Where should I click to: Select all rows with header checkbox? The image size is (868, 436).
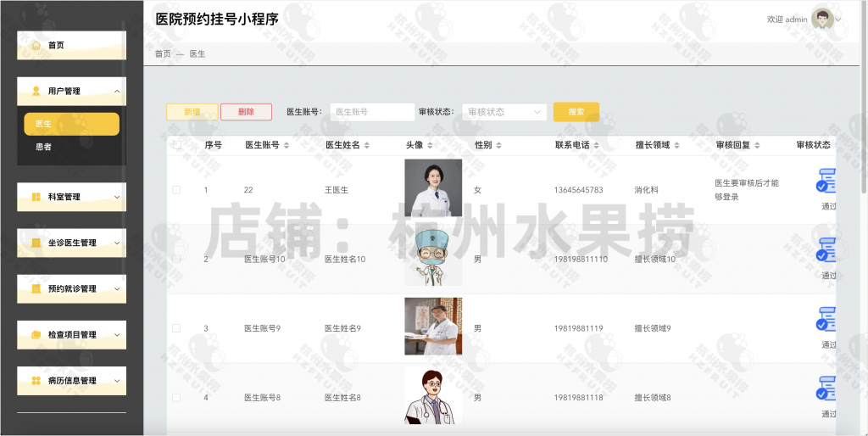(x=176, y=145)
